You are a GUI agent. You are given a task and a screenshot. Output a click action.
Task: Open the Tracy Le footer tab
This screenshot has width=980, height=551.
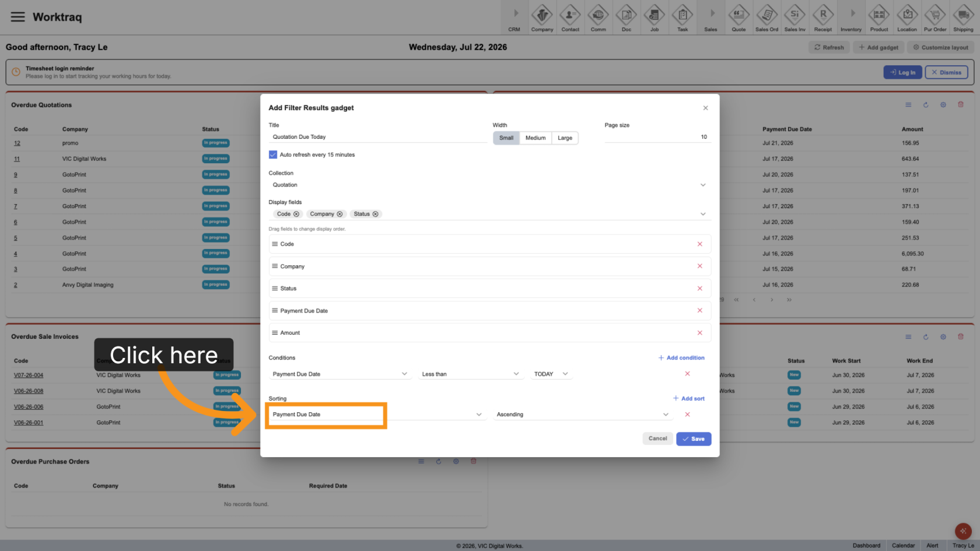click(963, 546)
